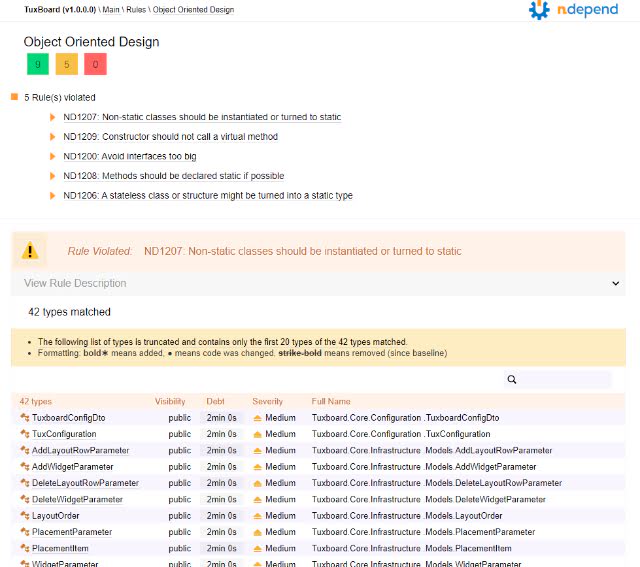Open rule ND1208 Methods declared static link
The width and height of the screenshot is (640, 567).
pyautogui.click(x=173, y=176)
